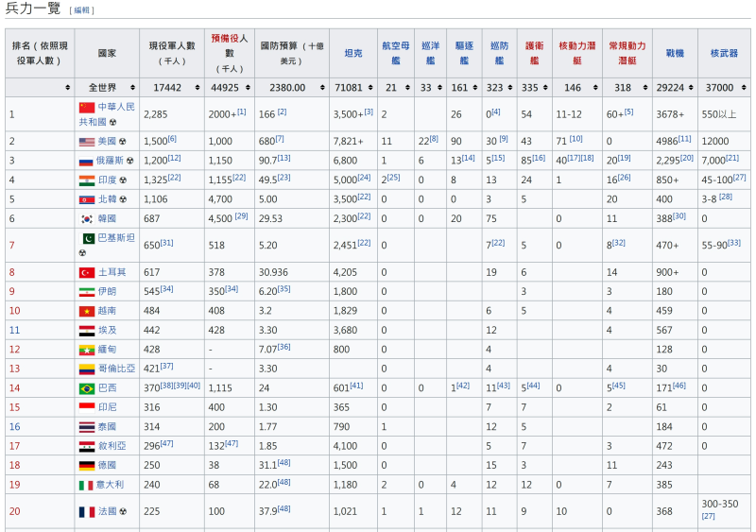
Task: Open the 編輯 link beside 兵力一覽
Action: coord(81,10)
